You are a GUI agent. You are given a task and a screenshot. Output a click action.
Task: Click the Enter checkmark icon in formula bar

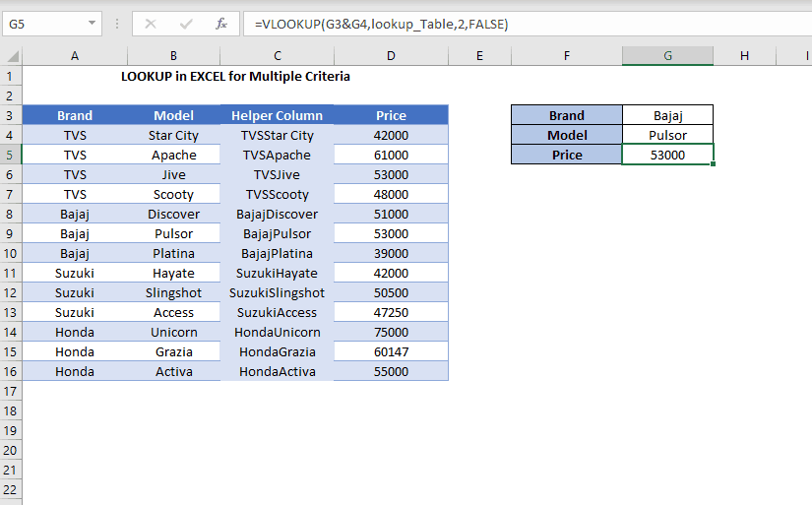coord(186,24)
